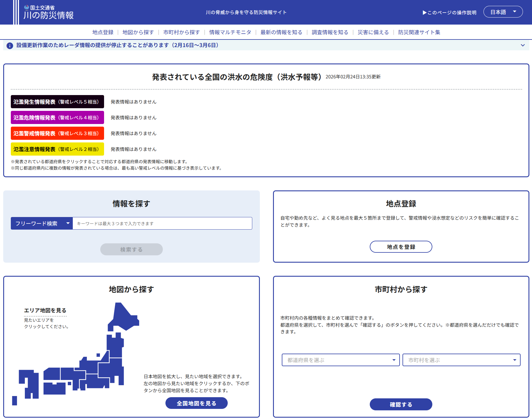Select 市町村から探す navigation item

(x=182, y=32)
